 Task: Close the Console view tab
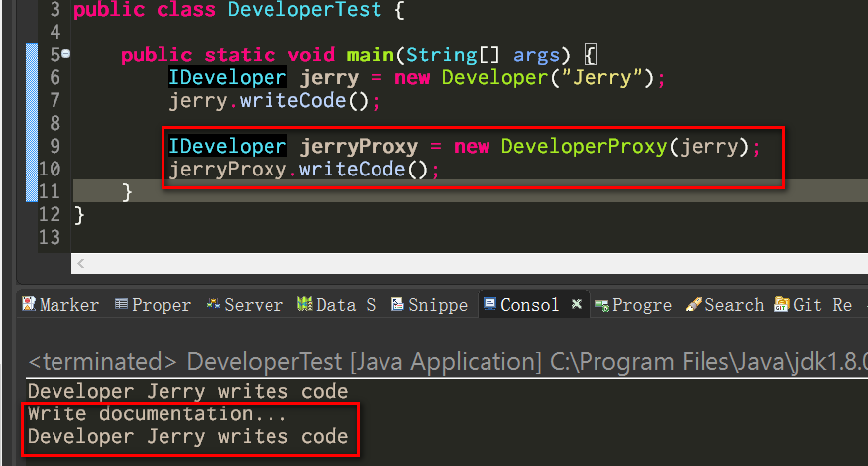[x=577, y=304]
